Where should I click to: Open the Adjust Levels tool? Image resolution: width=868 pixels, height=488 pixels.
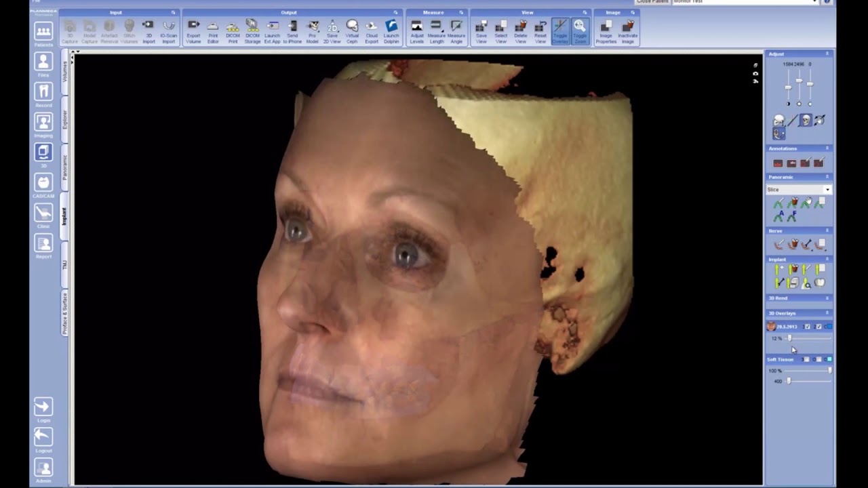(417, 31)
